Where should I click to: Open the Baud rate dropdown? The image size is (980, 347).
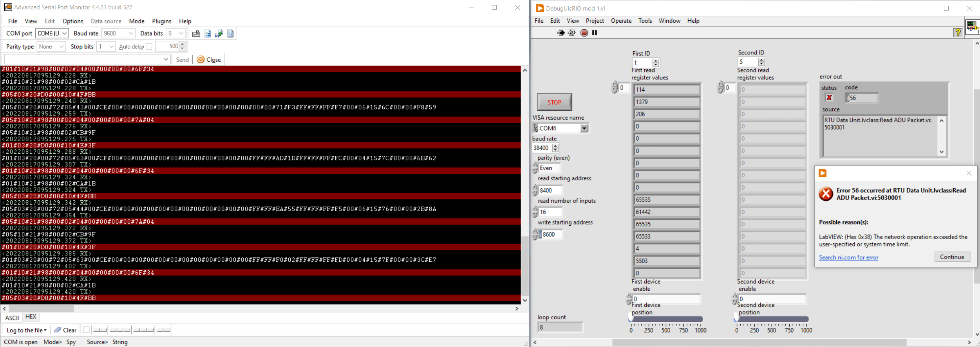coord(131,34)
